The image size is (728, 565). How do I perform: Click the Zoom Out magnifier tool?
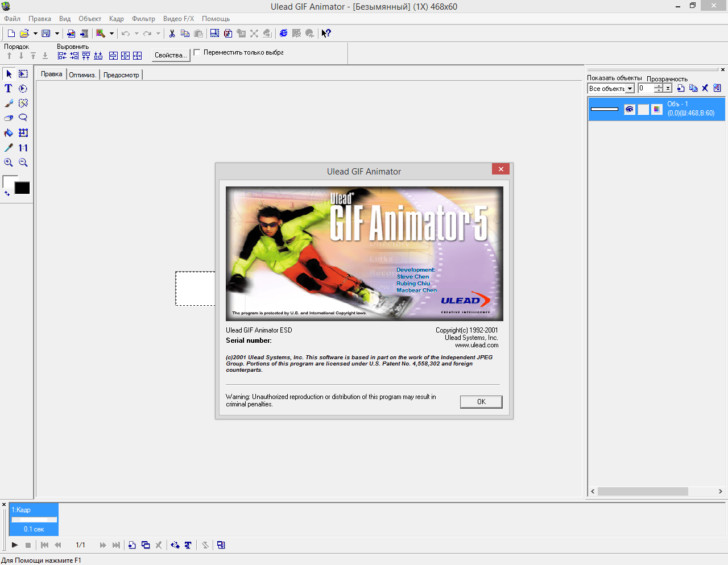coord(23,163)
